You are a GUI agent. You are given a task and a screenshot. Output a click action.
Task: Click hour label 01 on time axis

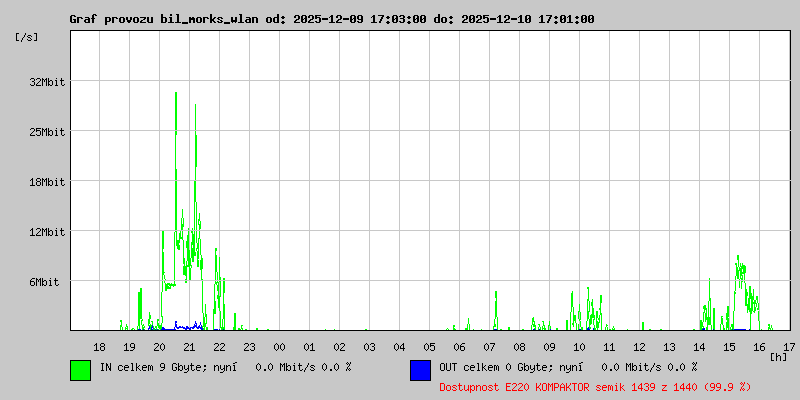pyautogui.click(x=310, y=347)
